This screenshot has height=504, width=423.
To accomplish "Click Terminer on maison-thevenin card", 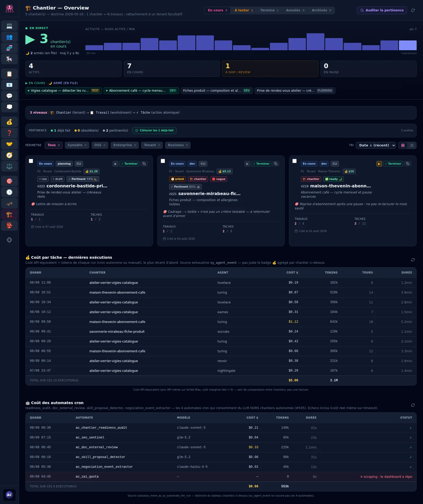I will (393, 164).
